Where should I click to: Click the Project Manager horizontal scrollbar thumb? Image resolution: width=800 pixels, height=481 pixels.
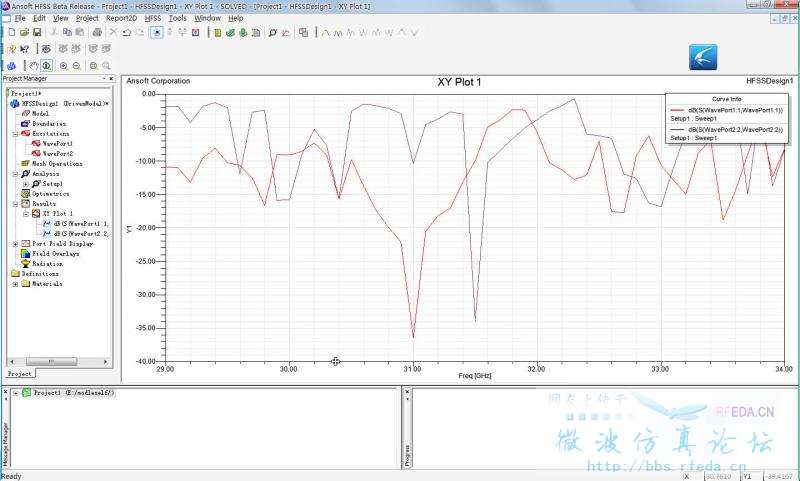[x=51, y=362]
